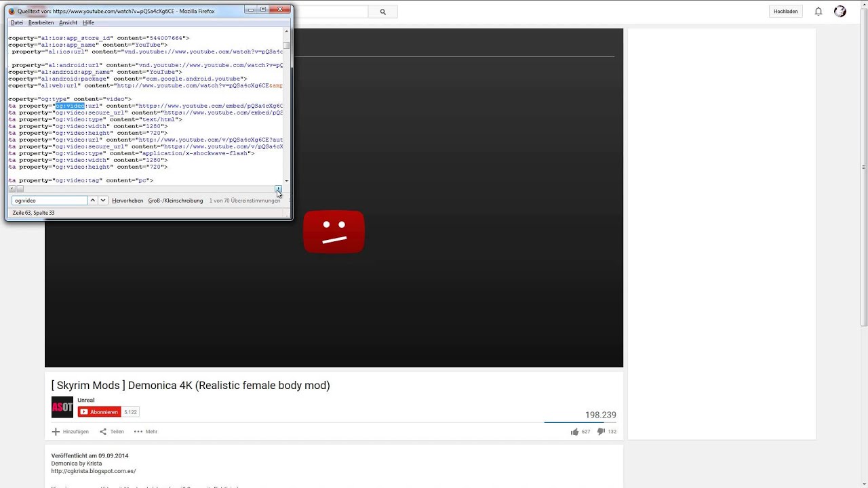Open the Ansicht menu
This screenshot has width=868, height=488.
click(x=68, y=22)
